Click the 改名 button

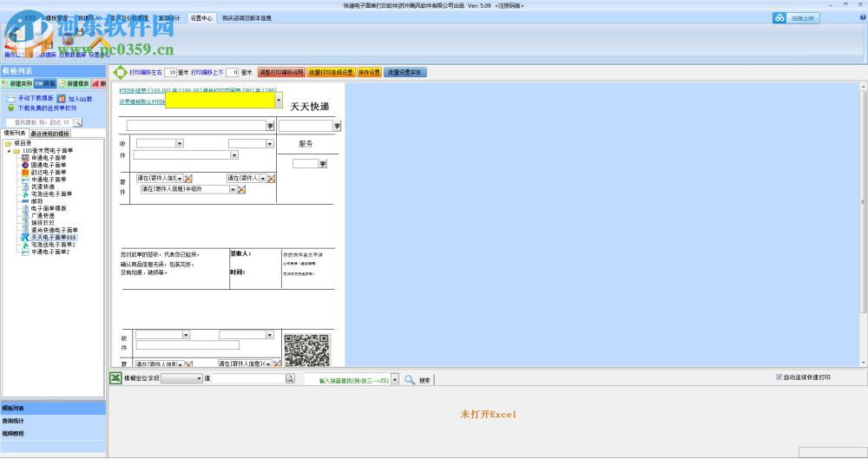coord(46,83)
